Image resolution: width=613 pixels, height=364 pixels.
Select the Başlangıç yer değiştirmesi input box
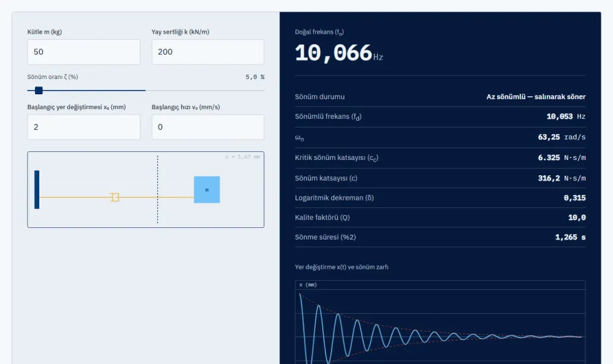83,127
